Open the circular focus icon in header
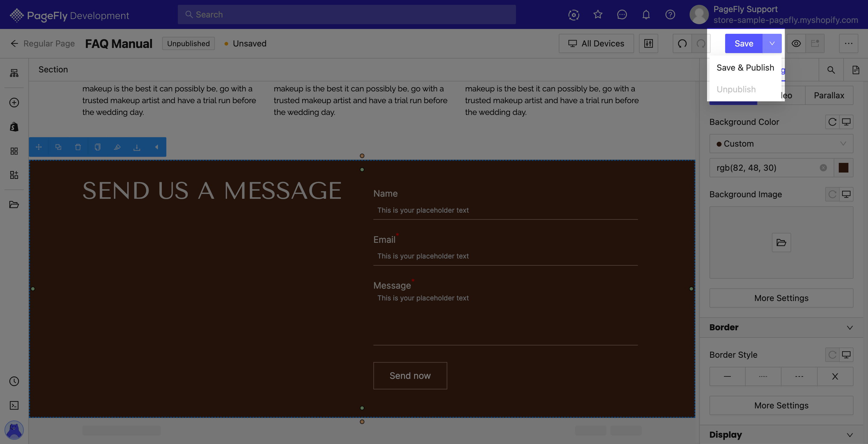 tap(574, 14)
